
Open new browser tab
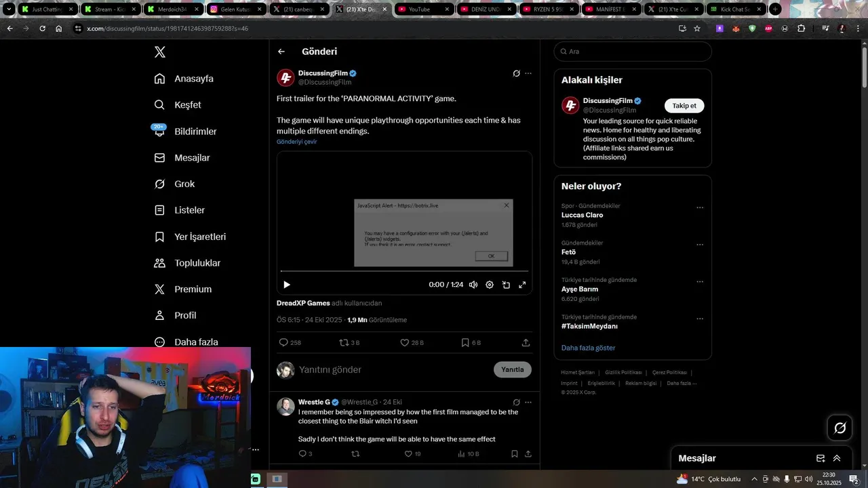point(775,9)
